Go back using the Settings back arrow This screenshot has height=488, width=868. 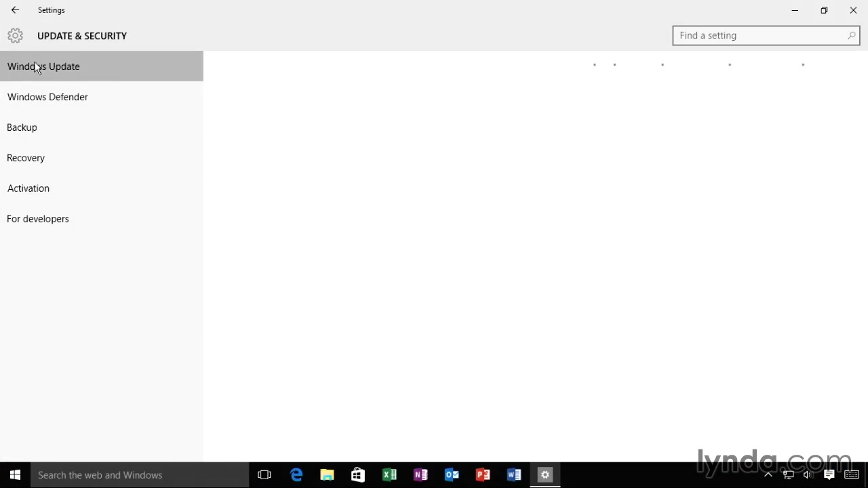pos(15,10)
